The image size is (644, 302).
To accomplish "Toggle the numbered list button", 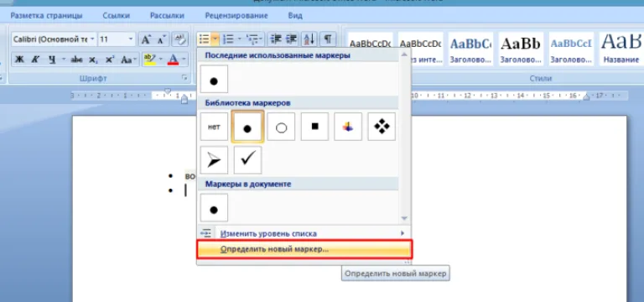I will pos(228,39).
